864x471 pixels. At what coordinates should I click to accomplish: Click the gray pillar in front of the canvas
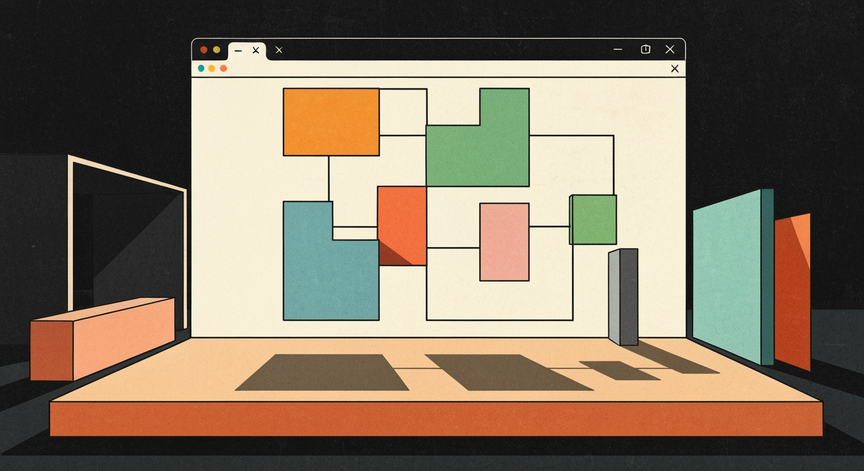(623, 297)
